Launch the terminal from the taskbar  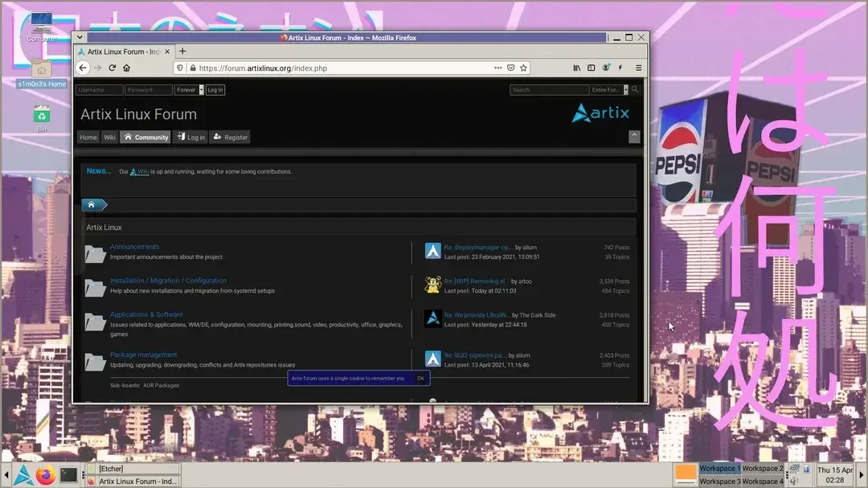[69, 474]
